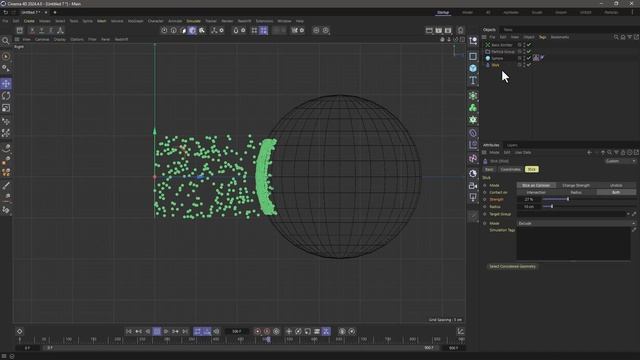Click the Stick tag lock icon beside its name
The image size is (640, 360).
click(x=485, y=161)
